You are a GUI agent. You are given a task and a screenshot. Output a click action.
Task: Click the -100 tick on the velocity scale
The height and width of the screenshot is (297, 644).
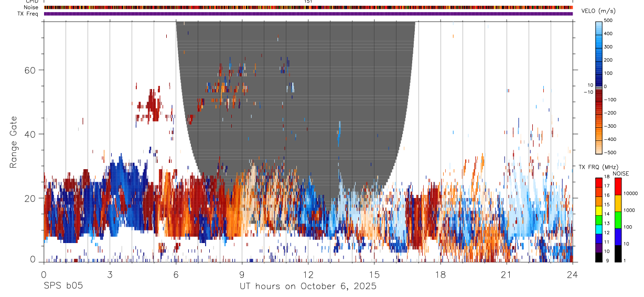coord(611,100)
